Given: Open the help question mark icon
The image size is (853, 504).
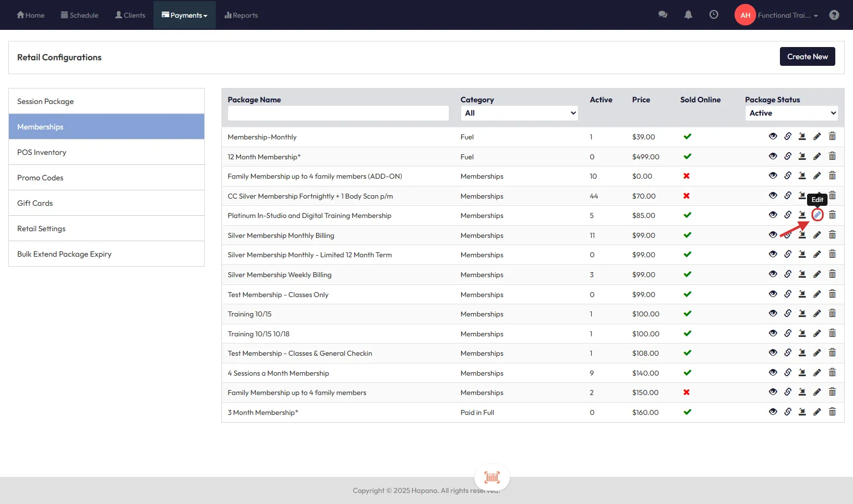Looking at the screenshot, I should 834,15.
